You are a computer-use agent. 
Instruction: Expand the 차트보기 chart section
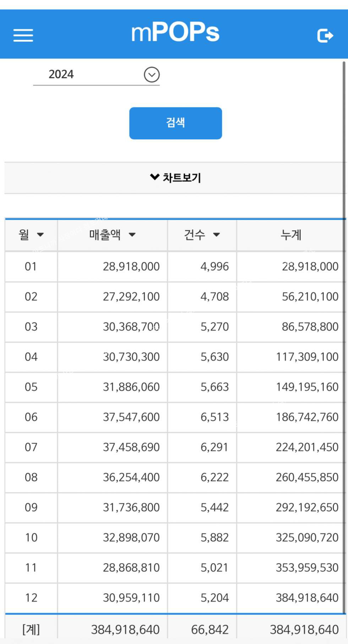175,177
